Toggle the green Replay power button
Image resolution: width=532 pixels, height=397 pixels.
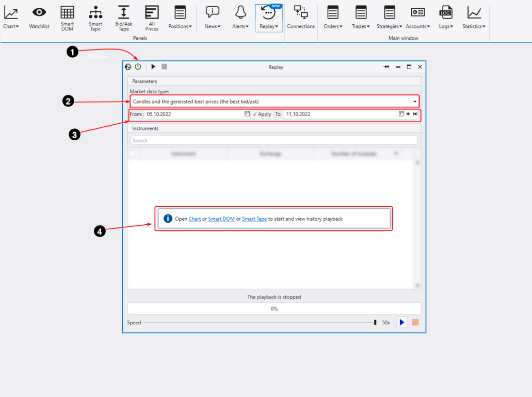point(138,67)
